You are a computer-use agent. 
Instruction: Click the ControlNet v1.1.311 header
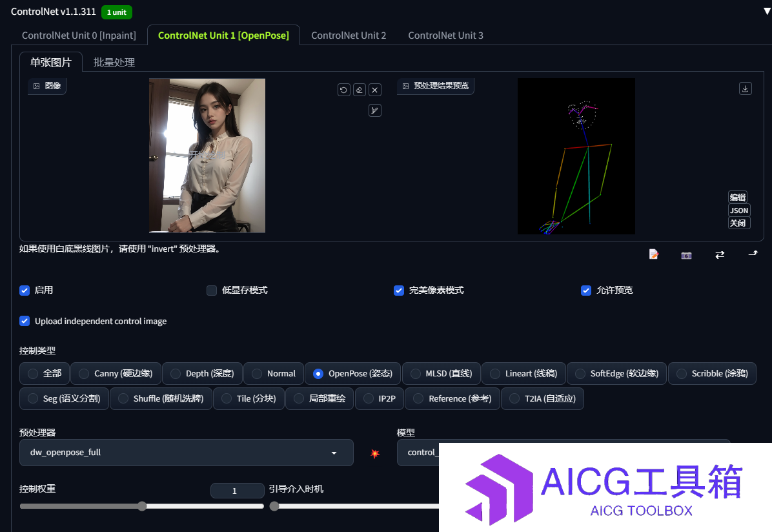53,12
